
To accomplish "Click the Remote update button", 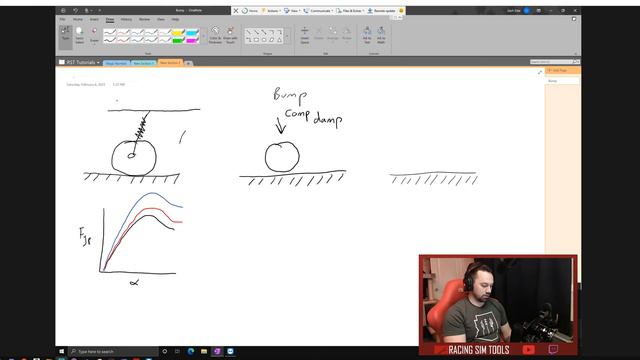I will pyautogui.click(x=382, y=11).
